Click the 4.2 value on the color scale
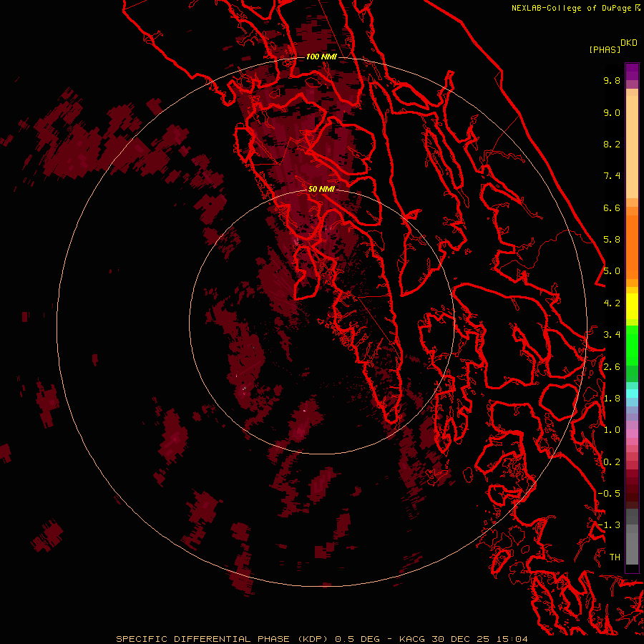 coord(612,303)
